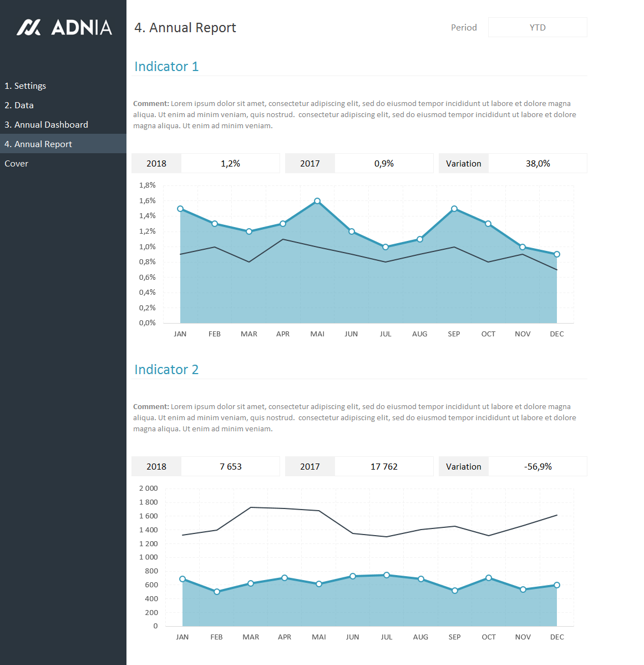Viewport: 644px width, 665px height.
Task: Open the Period YTD dropdown
Action: point(537,27)
